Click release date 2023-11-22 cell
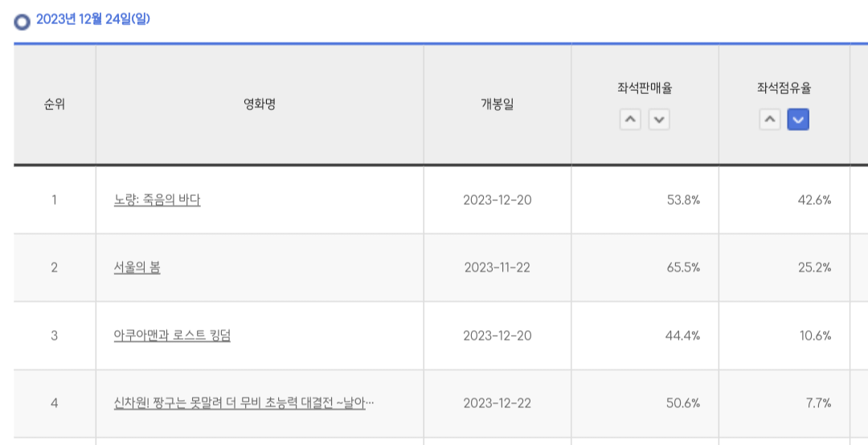The width and height of the screenshot is (868, 445). pyautogui.click(x=497, y=268)
